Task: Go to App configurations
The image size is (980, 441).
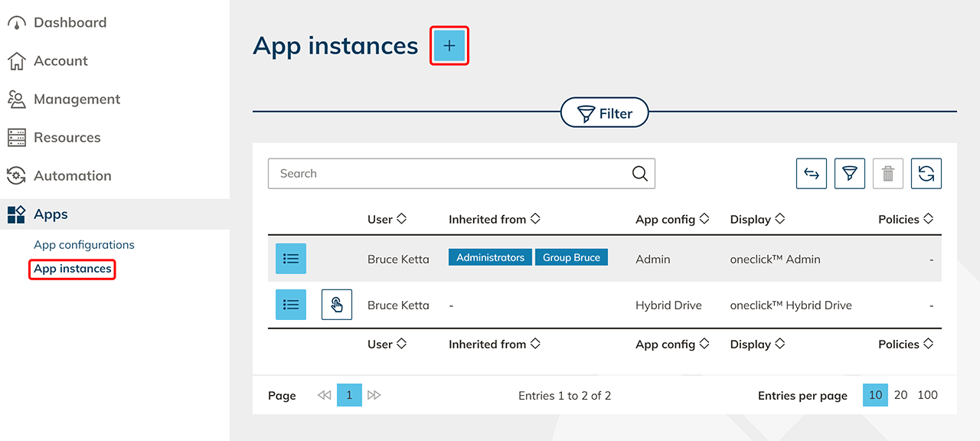Action: (84, 245)
